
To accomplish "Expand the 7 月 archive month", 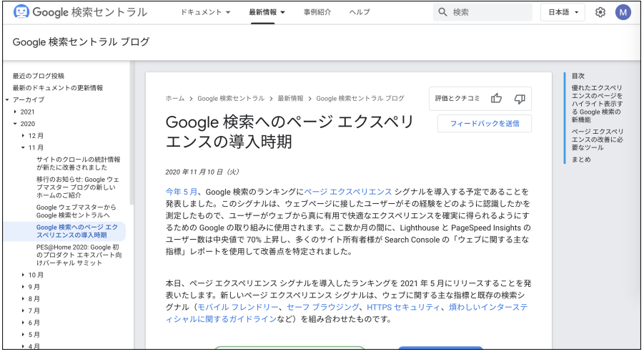I will [x=23, y=311].
